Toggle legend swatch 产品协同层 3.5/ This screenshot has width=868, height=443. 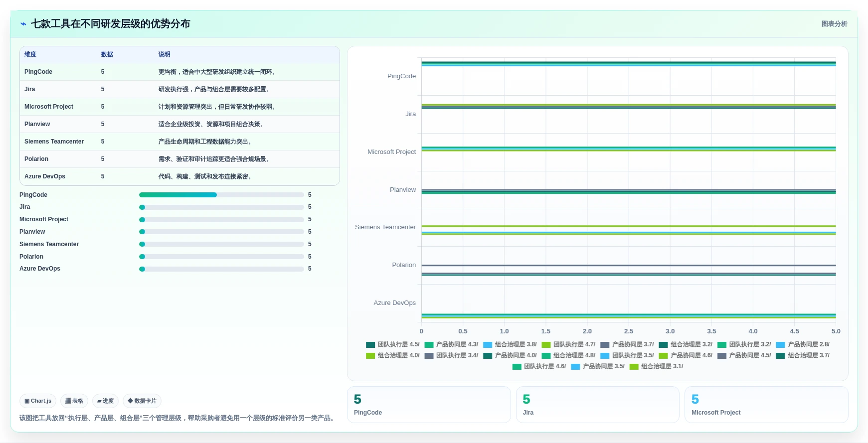click(575, 366)
